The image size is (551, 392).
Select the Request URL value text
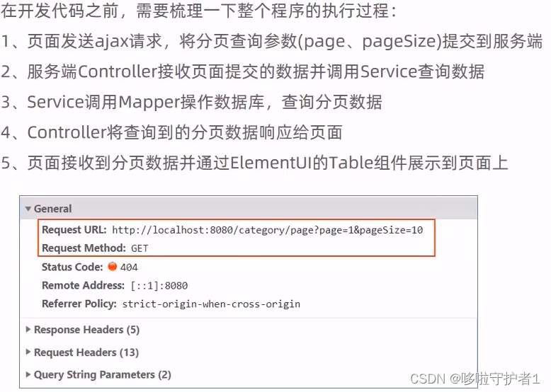click(x=268, y=230)
